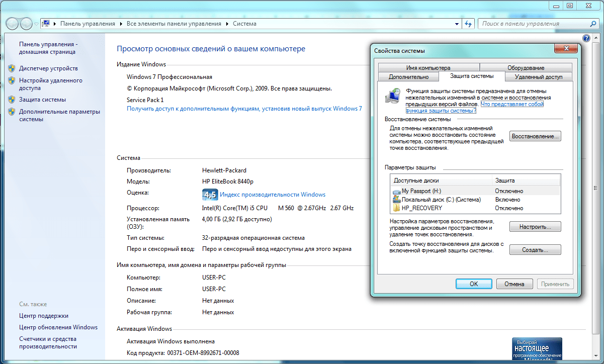Click shield icon beside Настройка удаленного доступа
The height and width of the screenshot is (364, 604).
[x=12, y=80]
